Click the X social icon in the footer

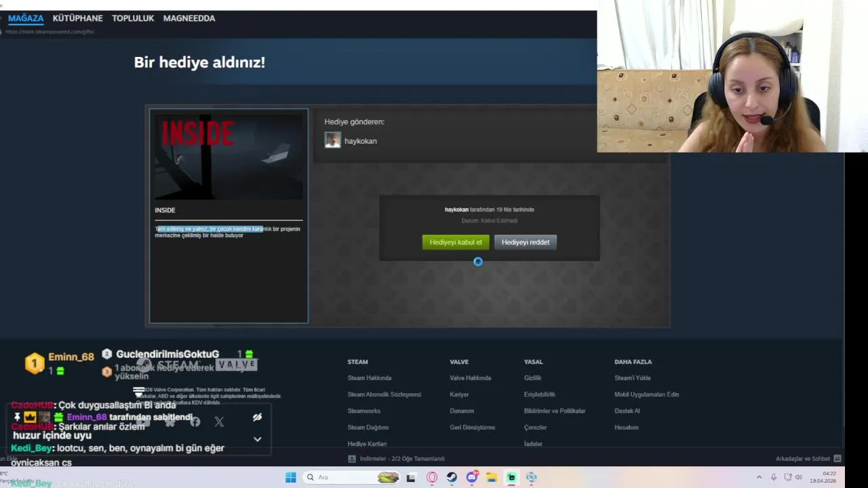tap(219, 422)
